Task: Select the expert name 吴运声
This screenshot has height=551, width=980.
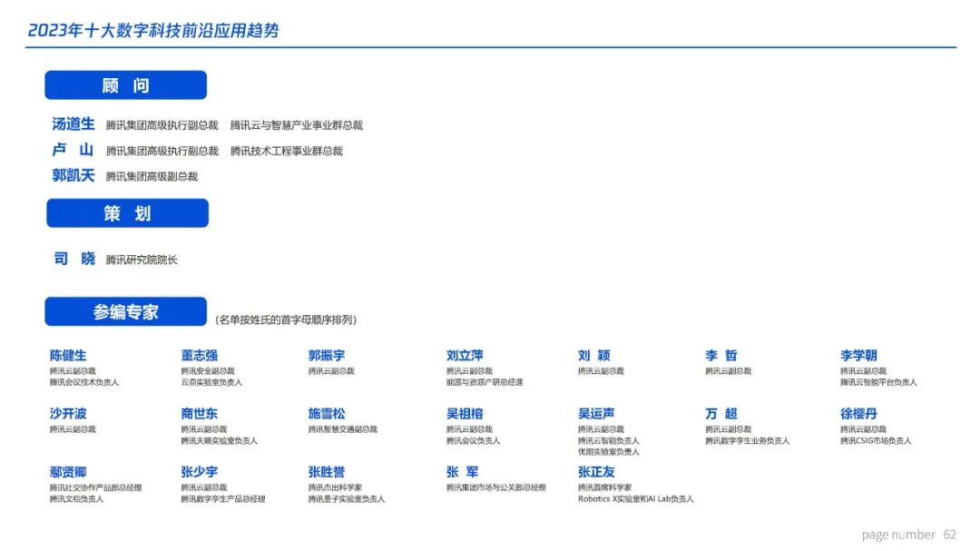Action: click(596, 413)
